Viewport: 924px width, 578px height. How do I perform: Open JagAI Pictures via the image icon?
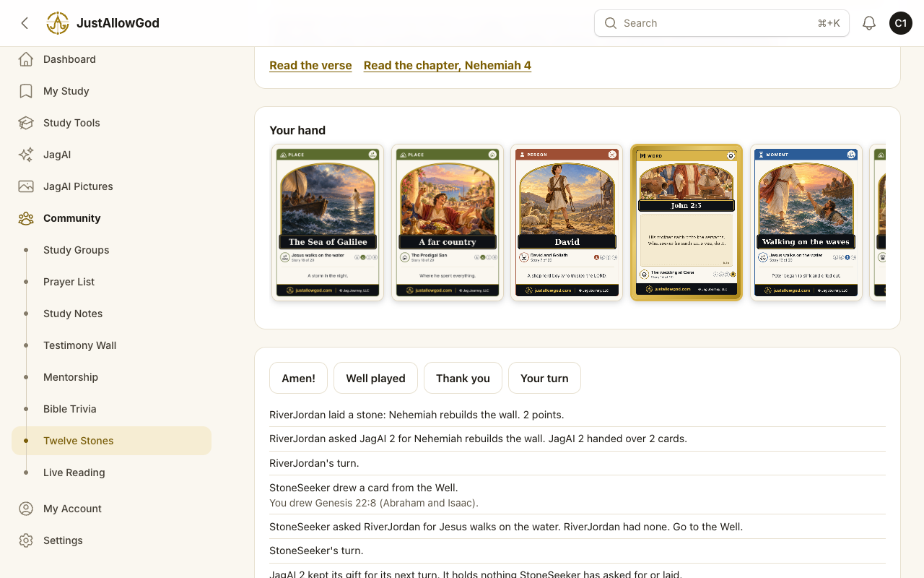click(26, 186)
